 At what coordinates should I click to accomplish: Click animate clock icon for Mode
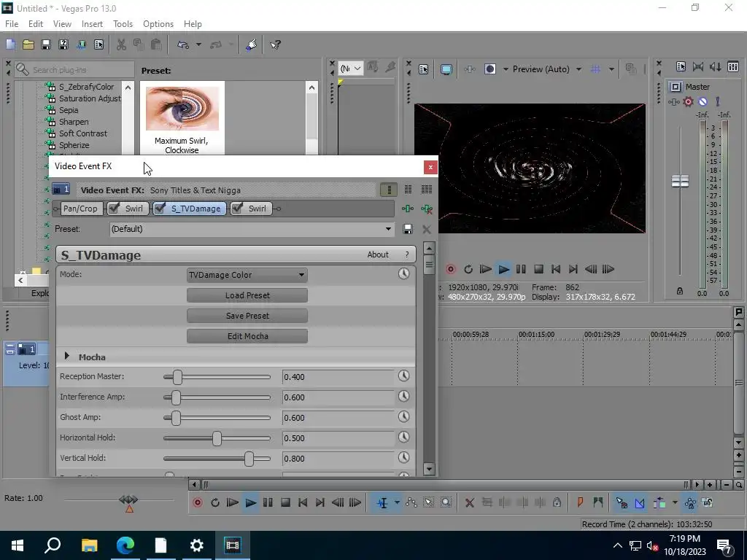[403, 273]
